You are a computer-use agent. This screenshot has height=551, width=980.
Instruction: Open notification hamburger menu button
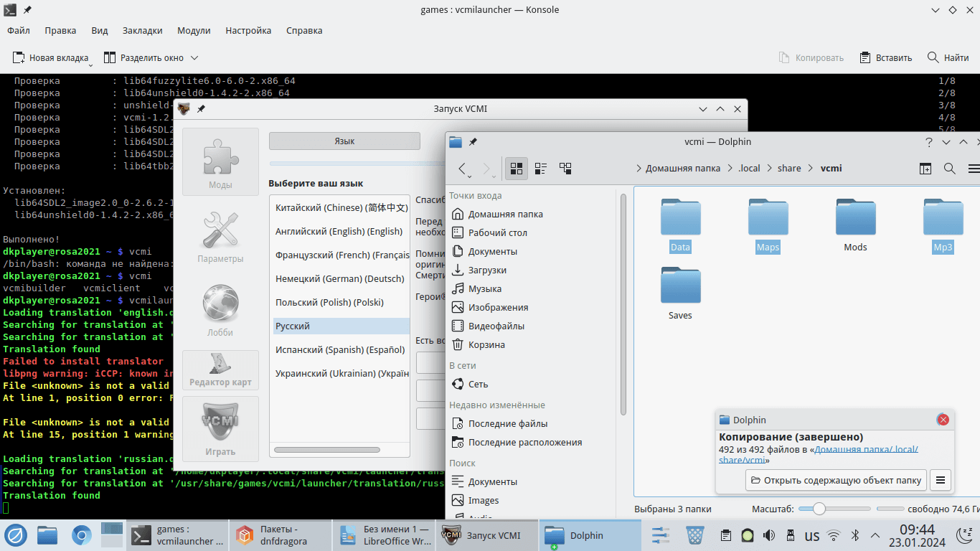pos(941,480)
